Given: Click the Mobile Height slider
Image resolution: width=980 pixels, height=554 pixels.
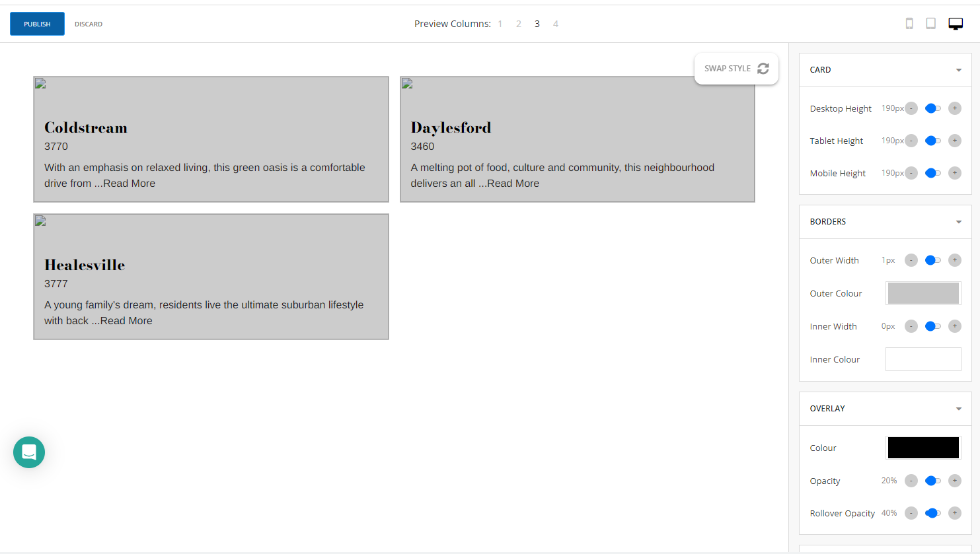Looking at the screenshot, I should coord(933,173).
